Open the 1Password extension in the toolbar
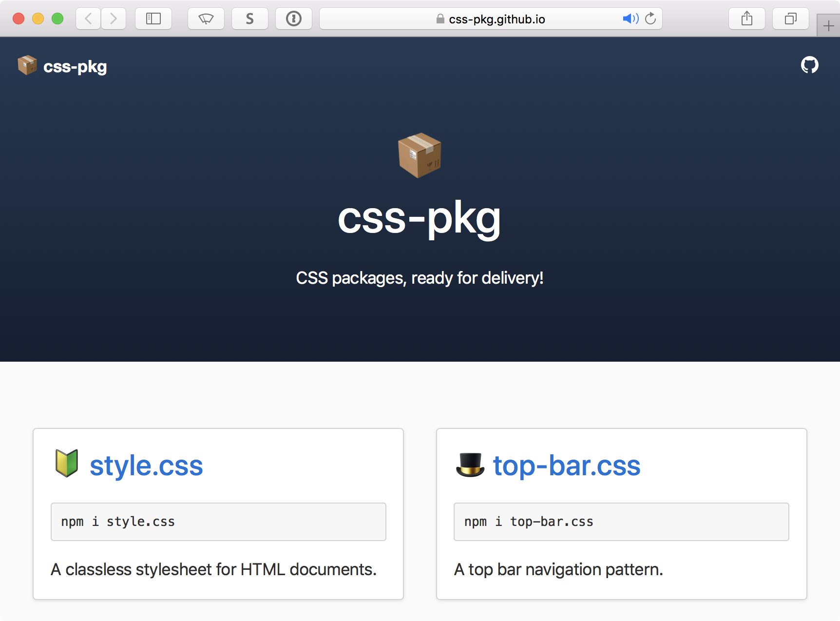 pyautogui.click(x=294, y=19)
